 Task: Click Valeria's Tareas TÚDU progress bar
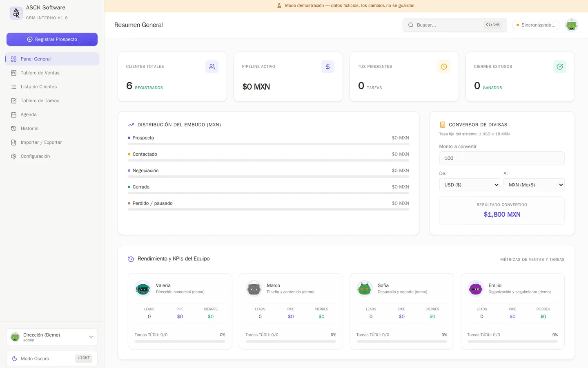pyautogui.click(x=180, y=341)
